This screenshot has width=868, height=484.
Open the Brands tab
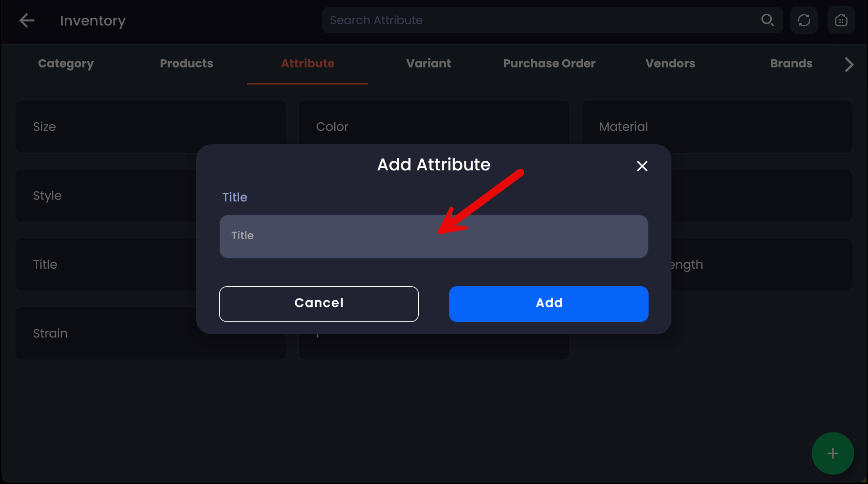pyautogui.click(x=791, y=64)
